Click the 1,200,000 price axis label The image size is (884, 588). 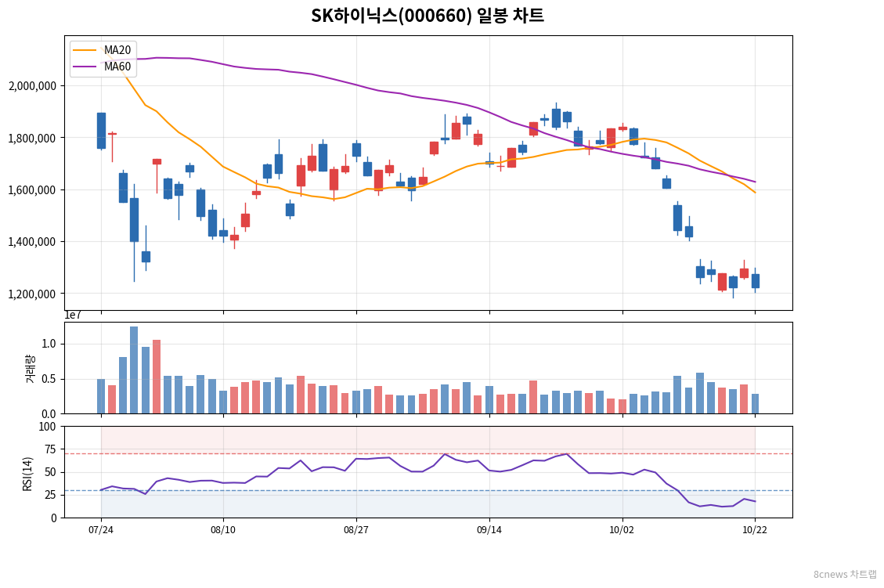coord(33,294)
